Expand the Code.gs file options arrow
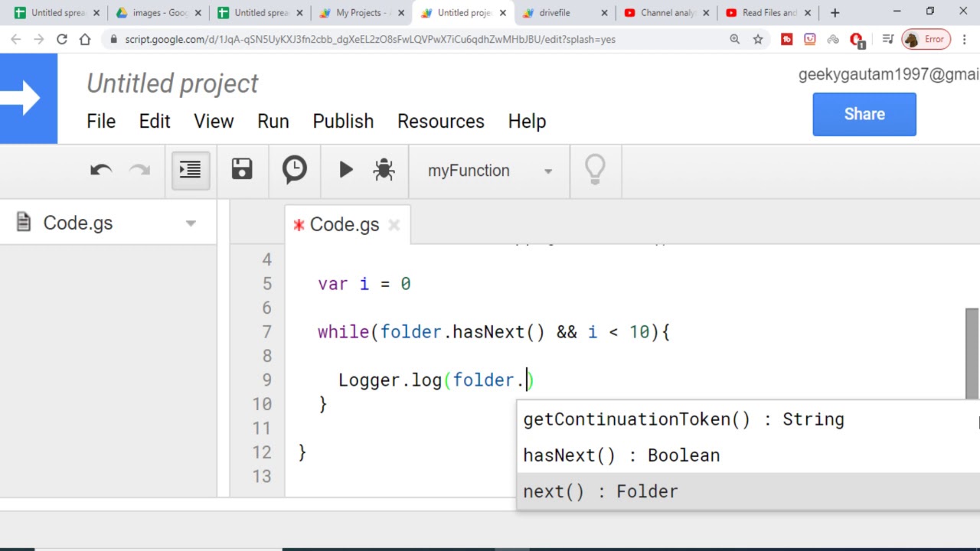This screenshot has height=551, width=980. [191, 223]
